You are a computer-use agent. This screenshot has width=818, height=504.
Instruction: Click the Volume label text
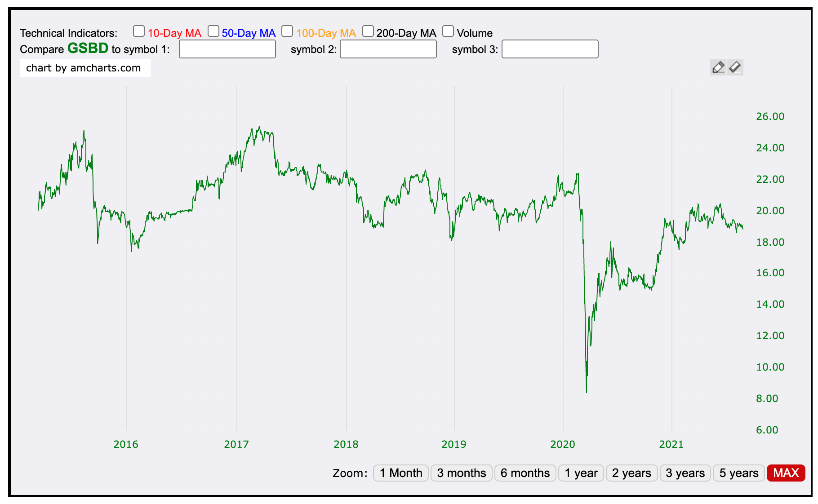click(x=475, y=33)
